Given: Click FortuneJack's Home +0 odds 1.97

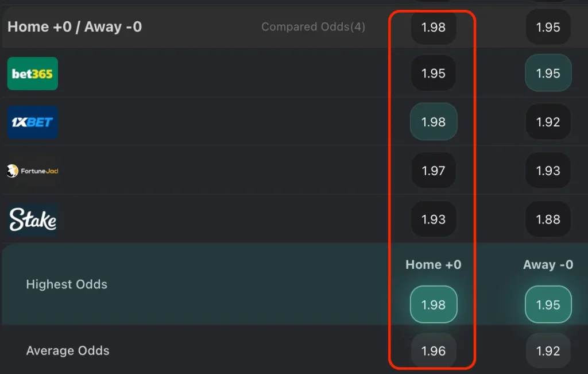Looking at the screenshot, I should (434, 171).
